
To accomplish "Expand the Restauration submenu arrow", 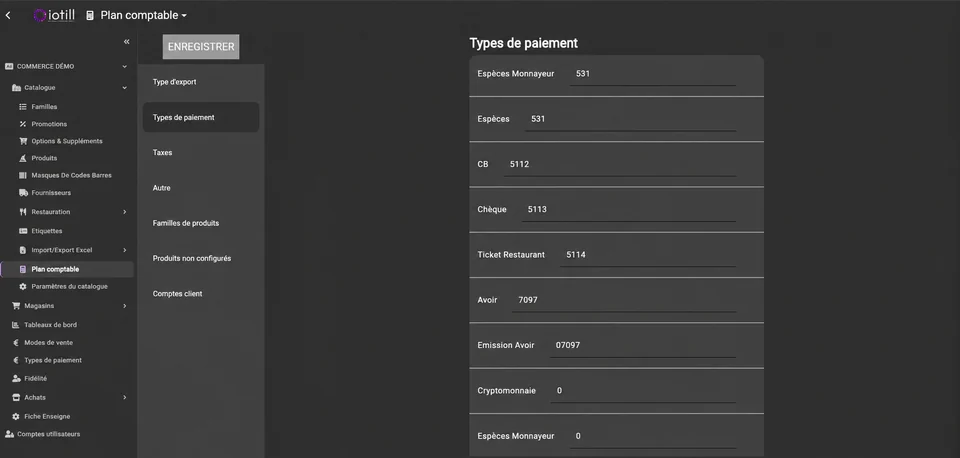I will 124,212.
